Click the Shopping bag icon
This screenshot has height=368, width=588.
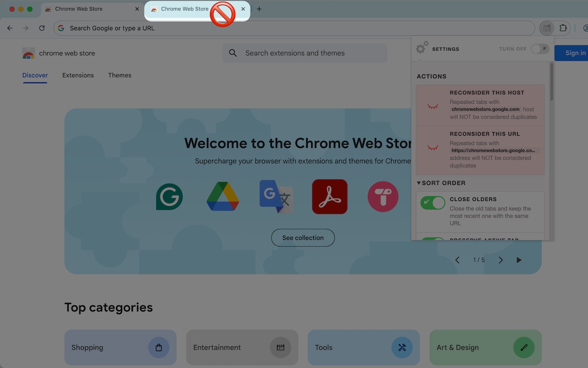tap(158, 348)
